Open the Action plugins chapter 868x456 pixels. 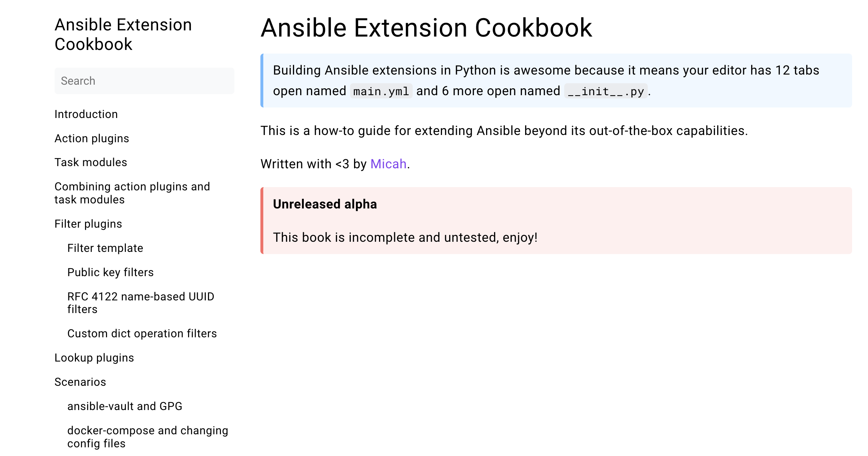pyautogui.click(x=92, y=138)
